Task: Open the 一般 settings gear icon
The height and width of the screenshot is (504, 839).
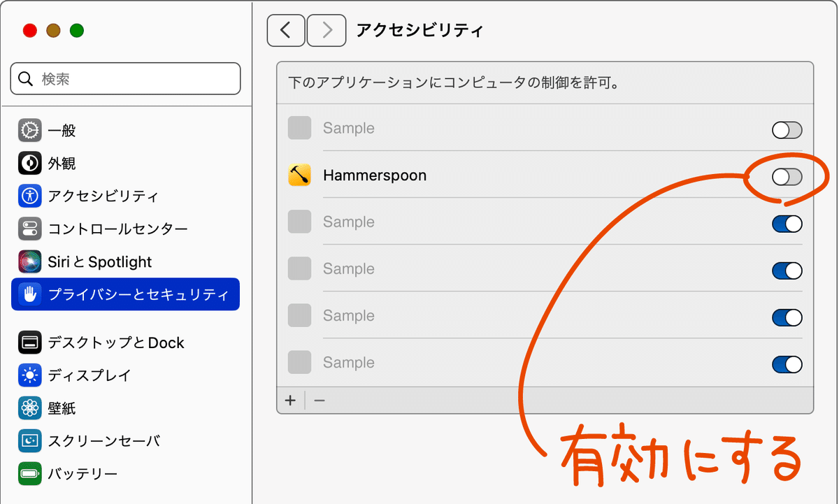Action: (29, 131)
